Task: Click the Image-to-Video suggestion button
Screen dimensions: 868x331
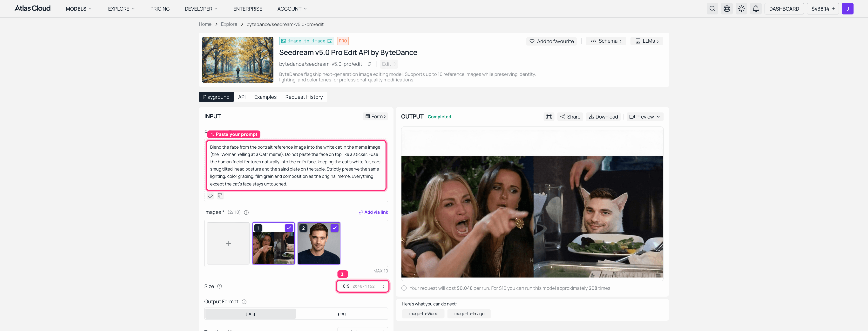Action: pyautogui.click(x=423, y=314)
